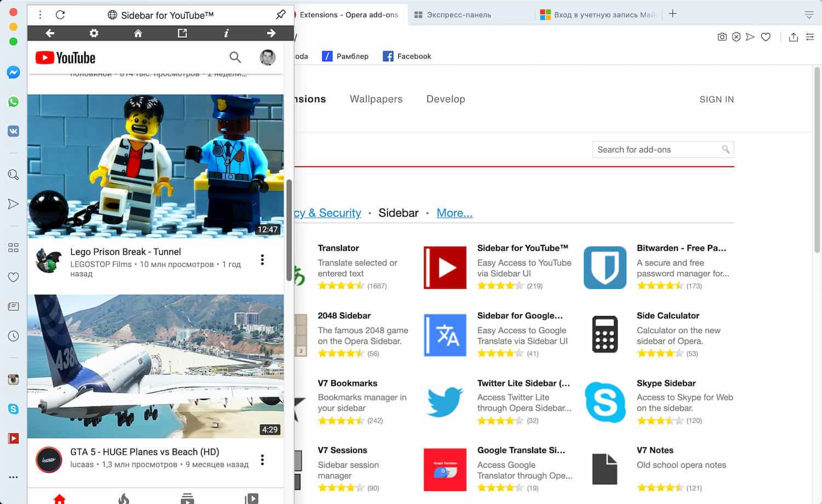
Task: Open the current page in a new window
Action: pos(182,33)
